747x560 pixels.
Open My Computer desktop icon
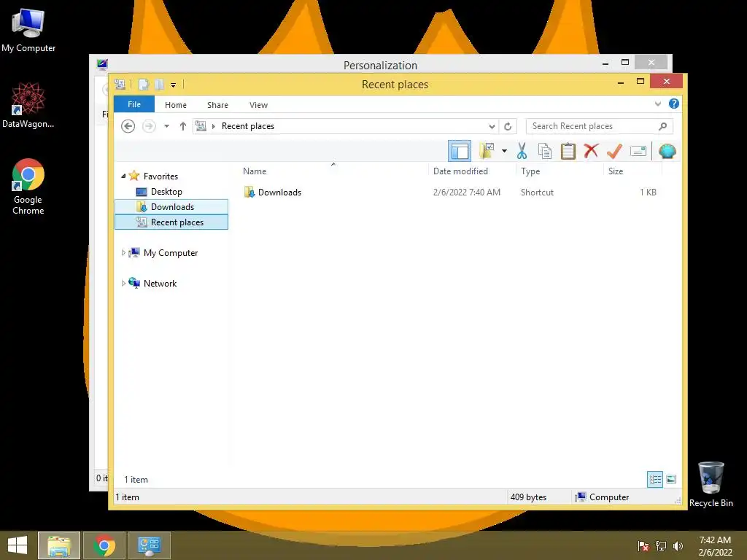[x=28, y=29]
